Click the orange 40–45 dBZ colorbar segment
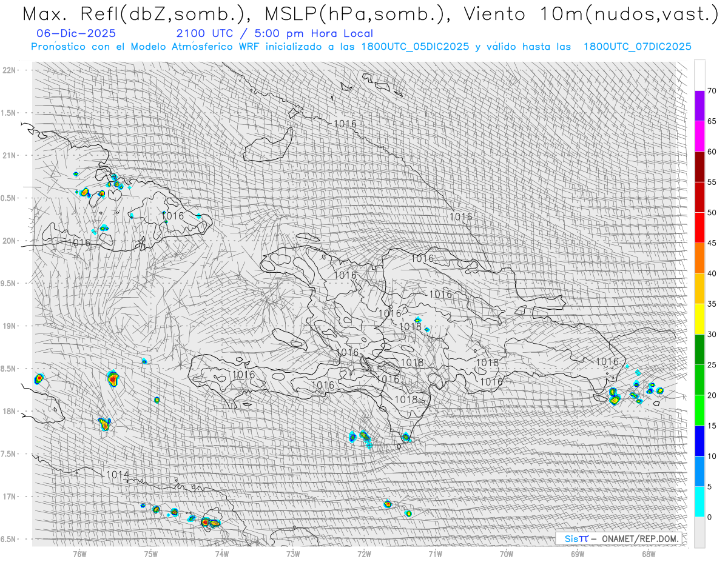 click(699, 258)
